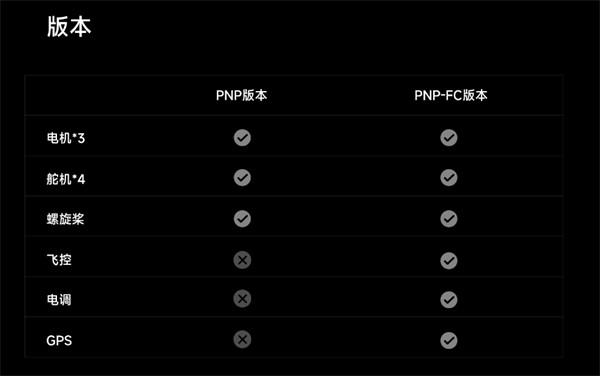This screenshot has width=600, height=376.
Task: Click the 电机*3 checkmark under PNP版本
Action: (x=242, y=138)
